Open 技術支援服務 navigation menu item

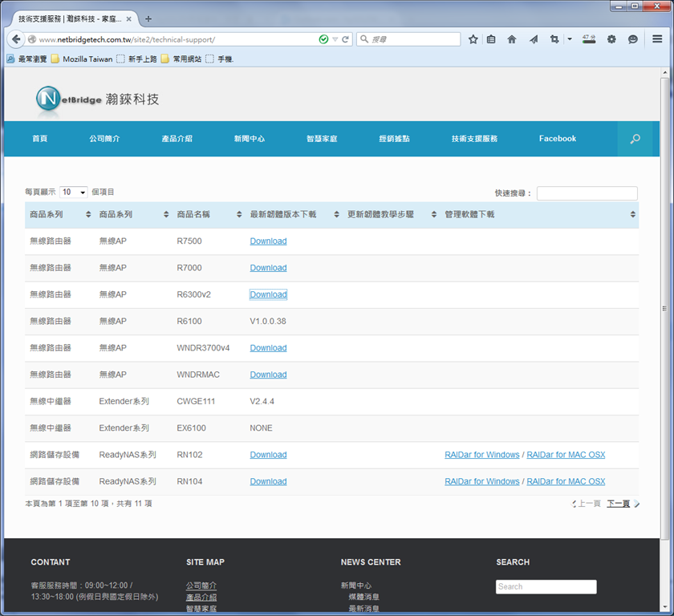(x=474, y=139)
